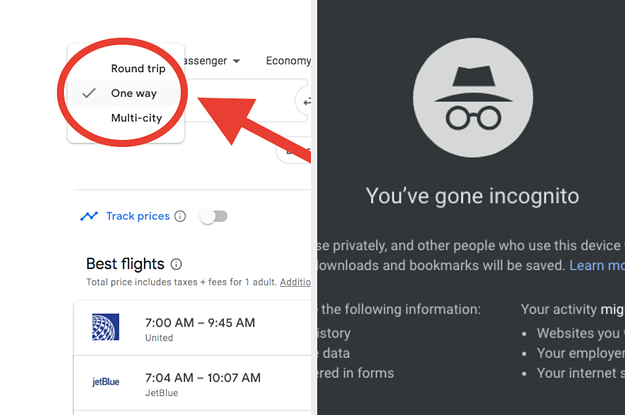Toggle the Track prices switch

click(x=214, y=216)
